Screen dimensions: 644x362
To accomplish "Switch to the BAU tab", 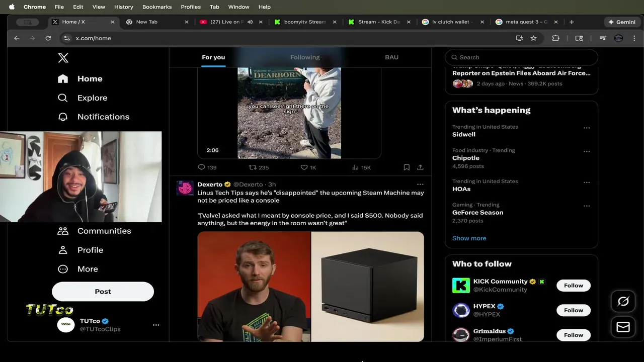I will 391,57.
